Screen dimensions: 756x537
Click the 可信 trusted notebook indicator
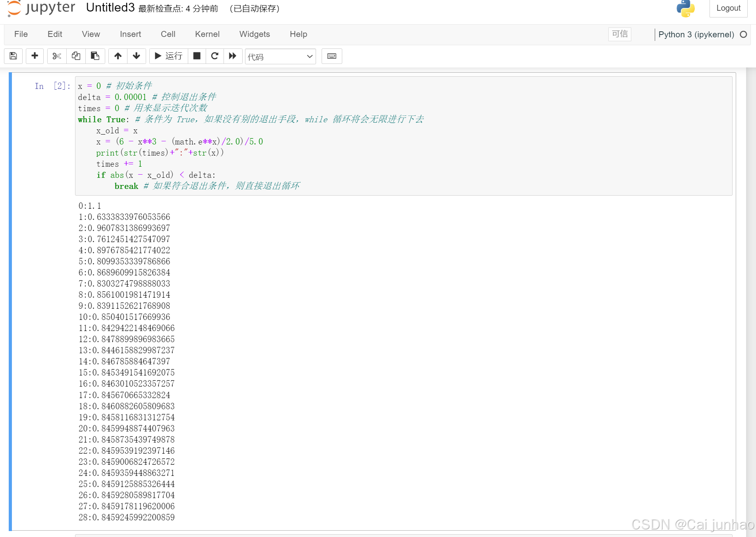tap(620, 34)
